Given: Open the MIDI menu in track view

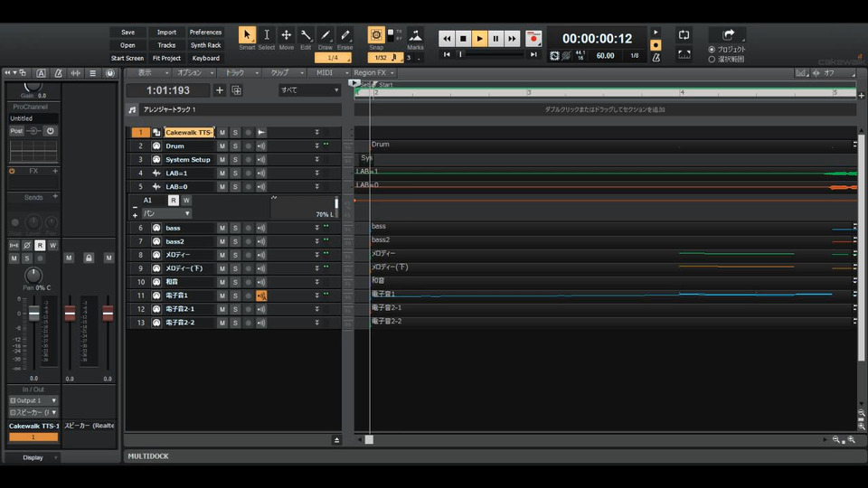Looking at the screenshot, I should 324,72.
